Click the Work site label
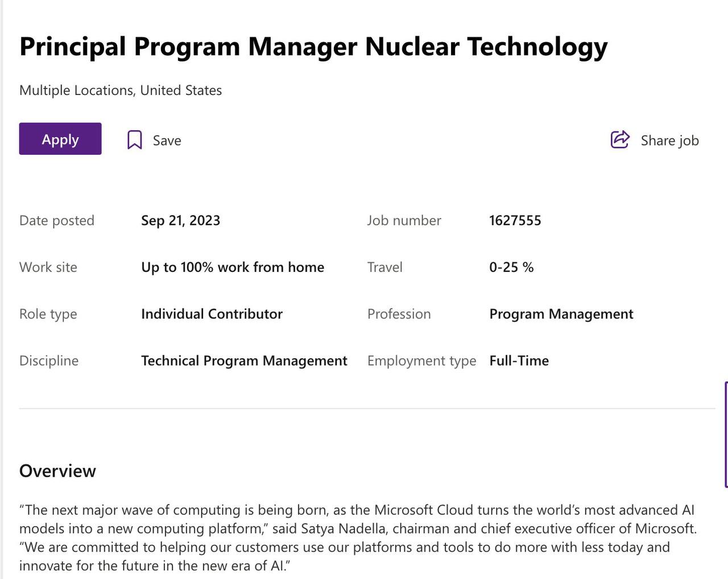The height and width of the screenshot is (579, 728). 48,267
